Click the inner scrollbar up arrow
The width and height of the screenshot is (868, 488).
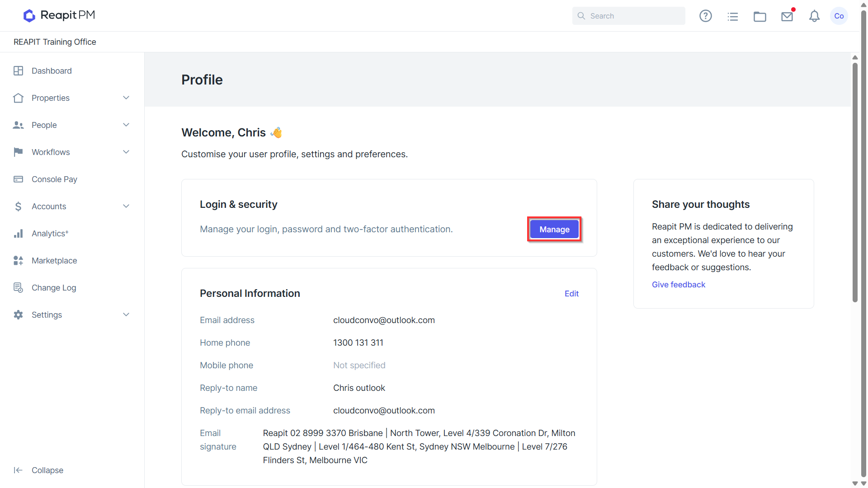[x=855, y=57]
